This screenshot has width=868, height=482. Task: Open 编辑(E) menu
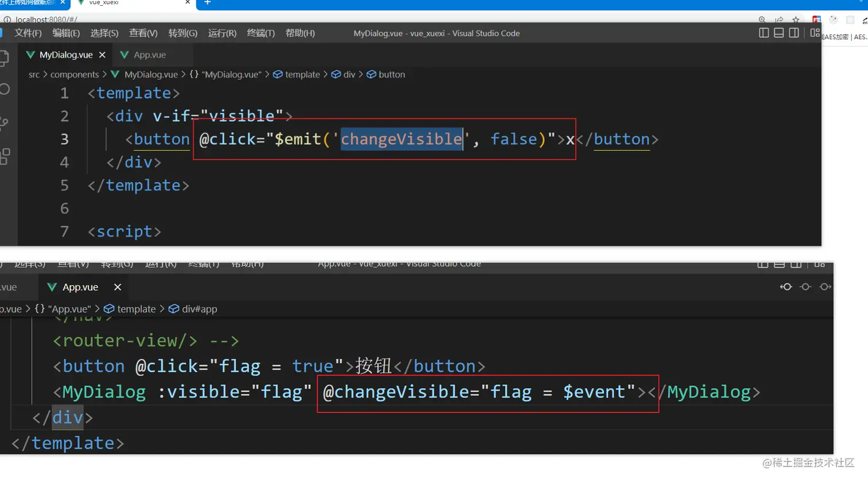tap(66, 33)
